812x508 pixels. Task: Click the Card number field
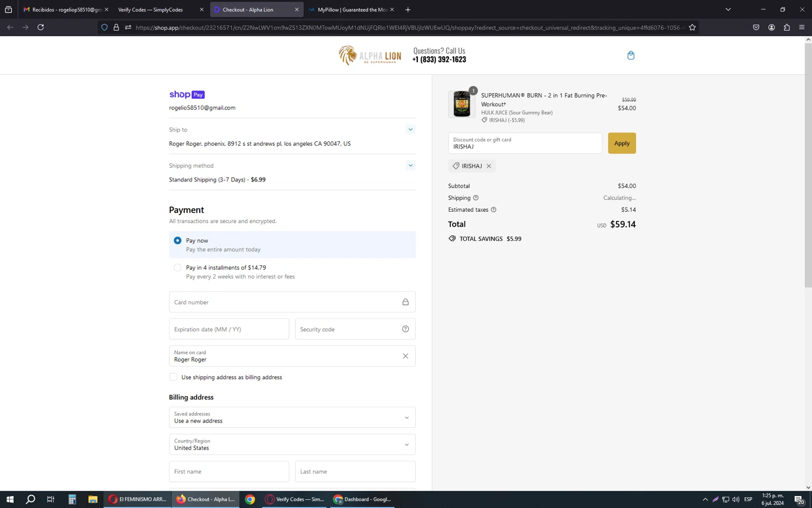292,302
